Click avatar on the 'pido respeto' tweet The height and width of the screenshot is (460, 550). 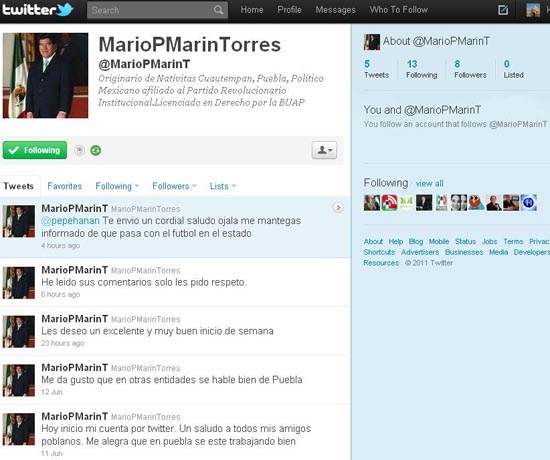[x=19, y=283]
